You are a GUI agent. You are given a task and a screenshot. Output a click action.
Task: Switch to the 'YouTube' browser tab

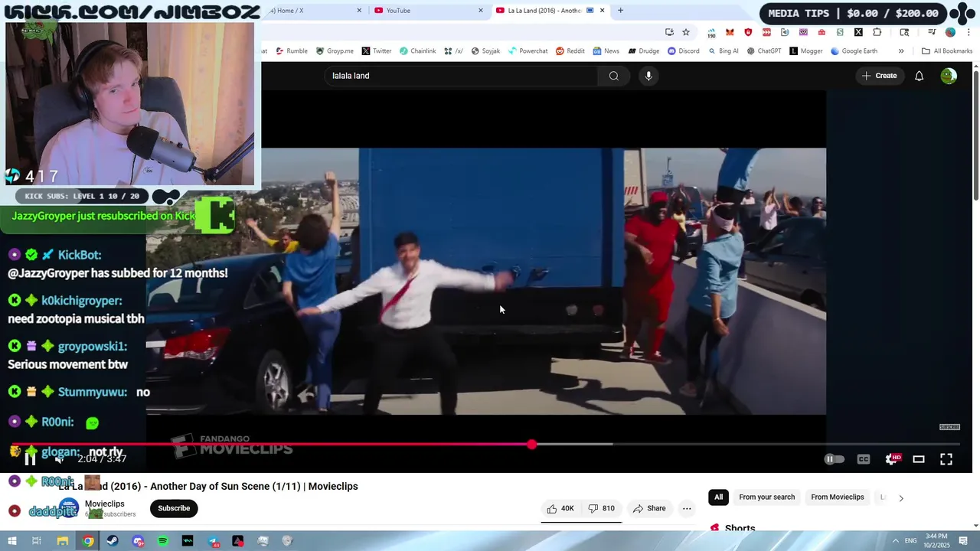pos(427,11)
